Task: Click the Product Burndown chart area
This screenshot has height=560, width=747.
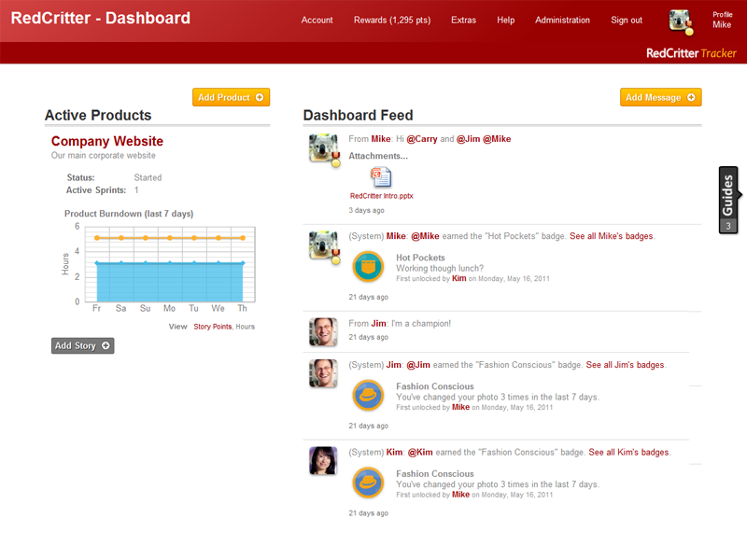Action: pyautogui.click(x=170, y=264)
